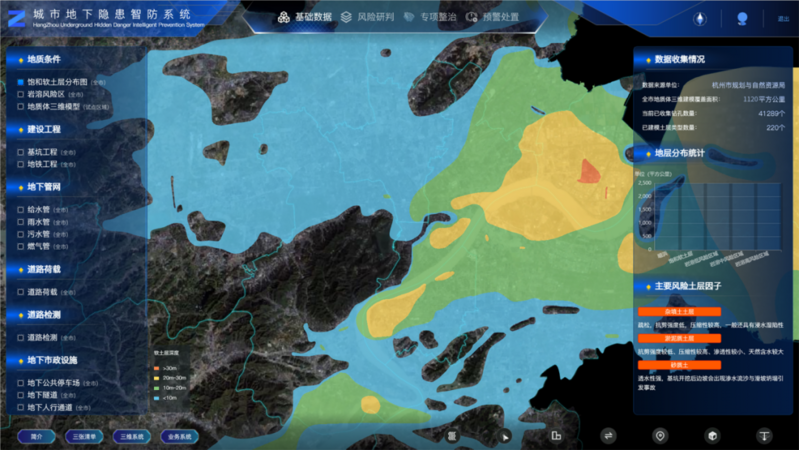Click the T-shaped icon in bottom toolbar

[x=764, y=436]
